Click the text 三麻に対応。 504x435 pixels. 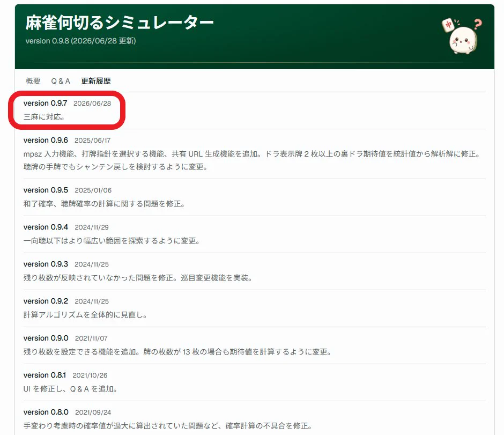pos(44,117)
